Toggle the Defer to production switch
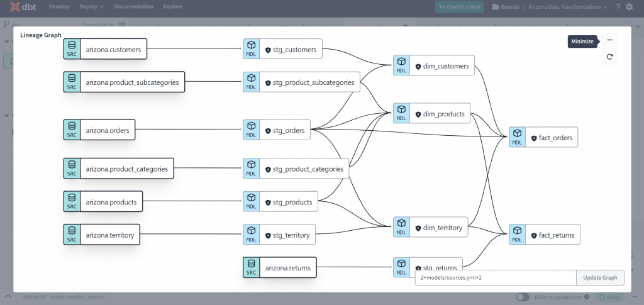The image size is (644, 305). pyautogui.click(x=521, y=297)
